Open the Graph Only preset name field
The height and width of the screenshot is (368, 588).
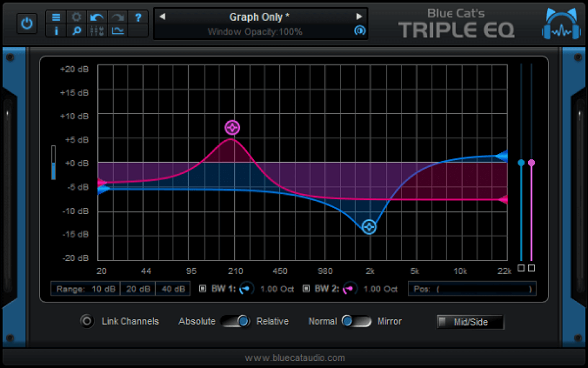(259, 17)
